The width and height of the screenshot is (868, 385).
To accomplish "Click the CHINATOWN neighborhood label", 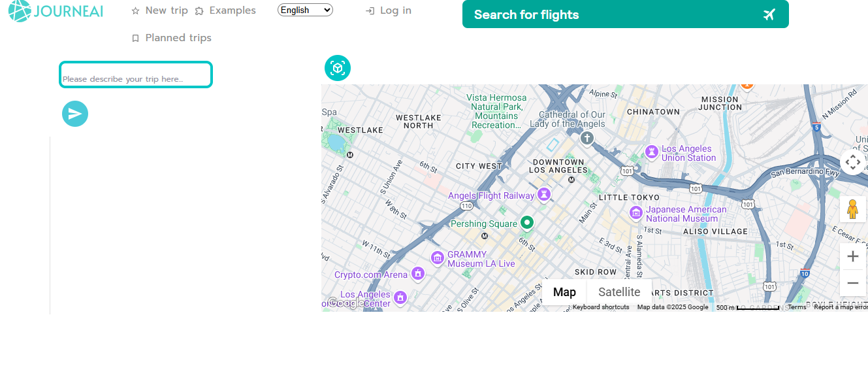I will [653, 112].
